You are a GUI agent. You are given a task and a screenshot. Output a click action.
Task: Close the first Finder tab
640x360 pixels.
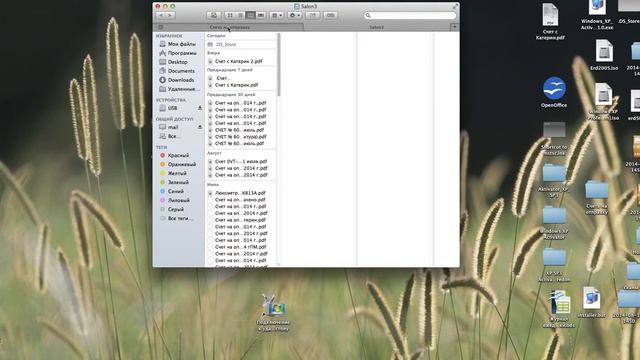pyautogui.click(x=160, y=27)
